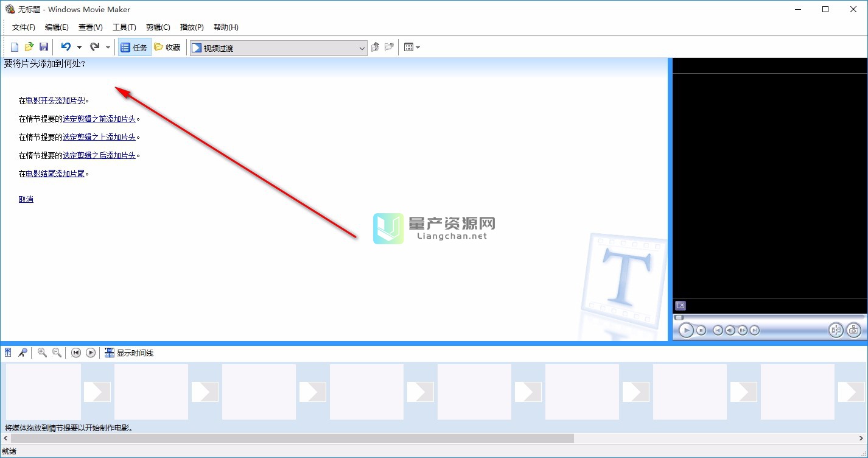Click the storyboard scrollbar right arrow

pyautogui.click(x=862, y=438)
